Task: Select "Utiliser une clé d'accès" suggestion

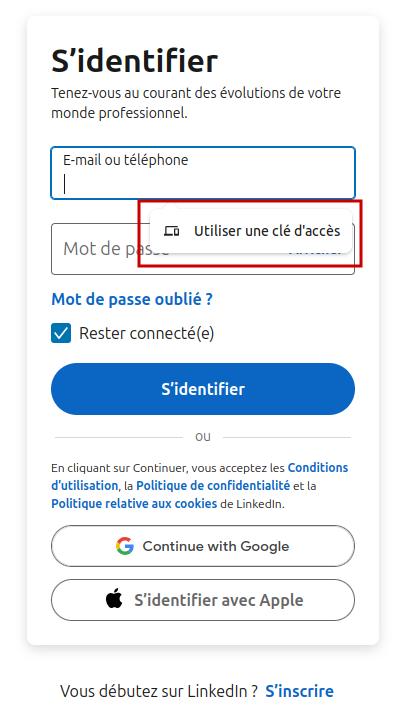Action: pos(251,231)
